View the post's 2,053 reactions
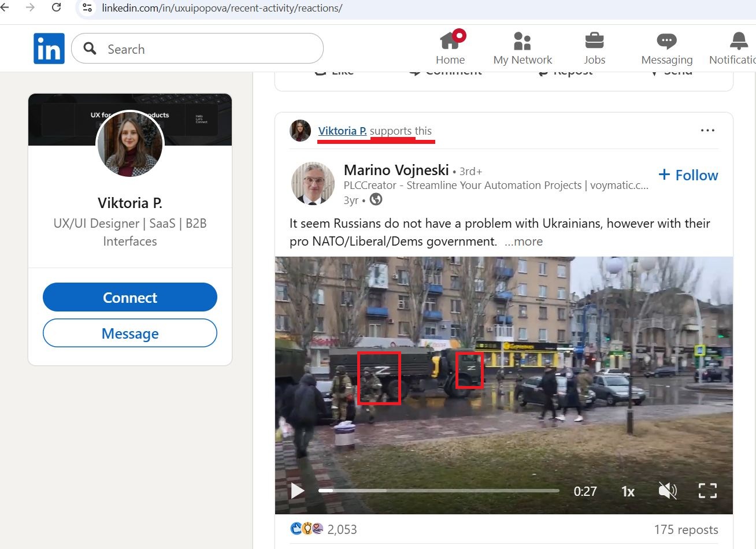Screen dimensions: 756x549 [x=324, y=529]
